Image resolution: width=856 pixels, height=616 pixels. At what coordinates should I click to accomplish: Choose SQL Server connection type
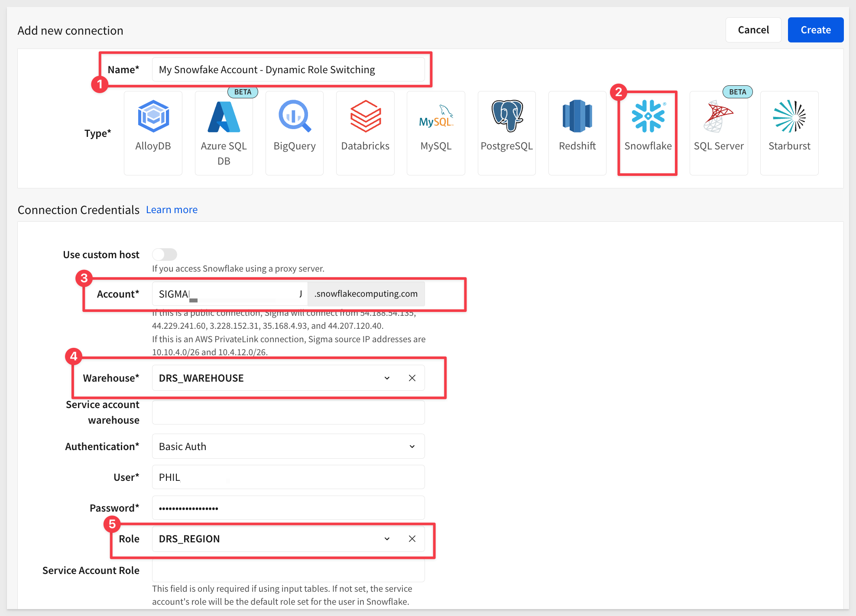(x=719, y=133)
